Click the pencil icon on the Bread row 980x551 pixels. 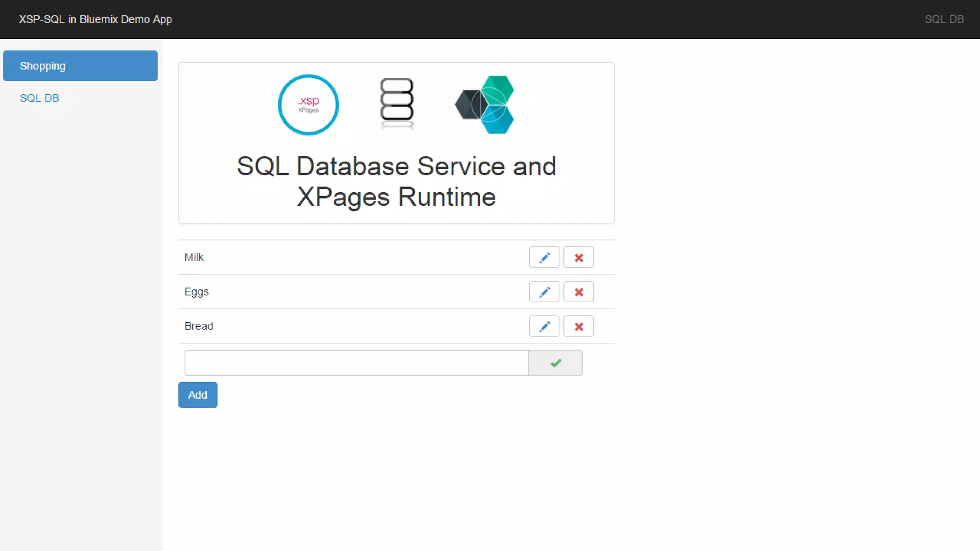coord(544,326)
